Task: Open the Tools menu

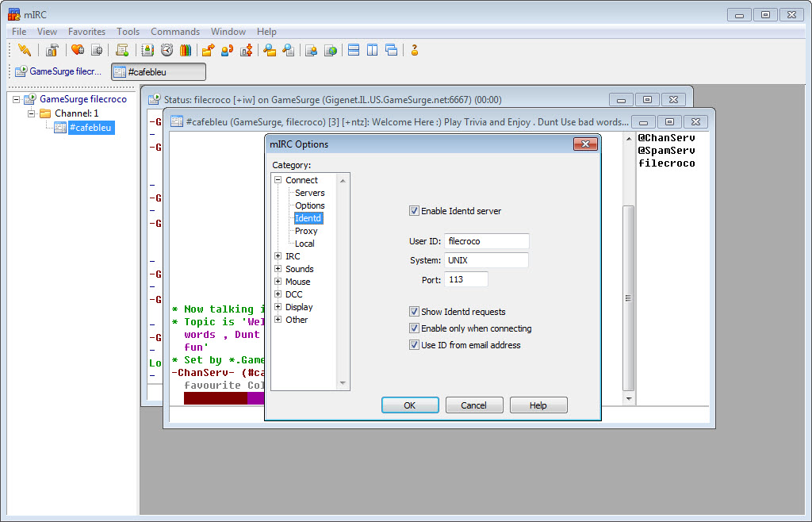Action: (128, 32)
